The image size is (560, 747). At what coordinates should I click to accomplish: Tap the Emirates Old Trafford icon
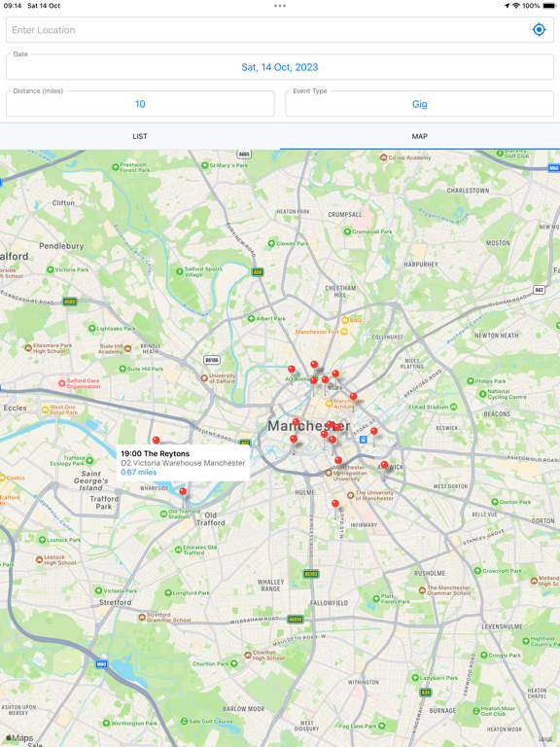coord(178,550)
